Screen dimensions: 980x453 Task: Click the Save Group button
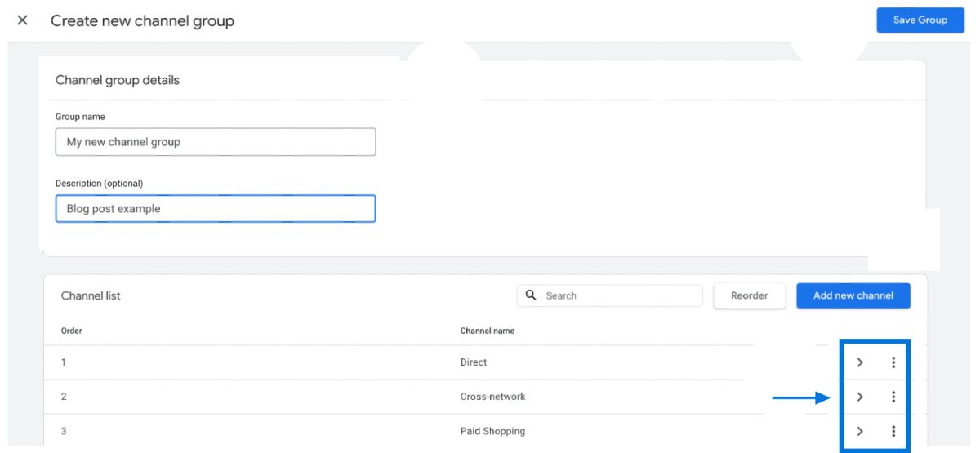tap(920, 20)
